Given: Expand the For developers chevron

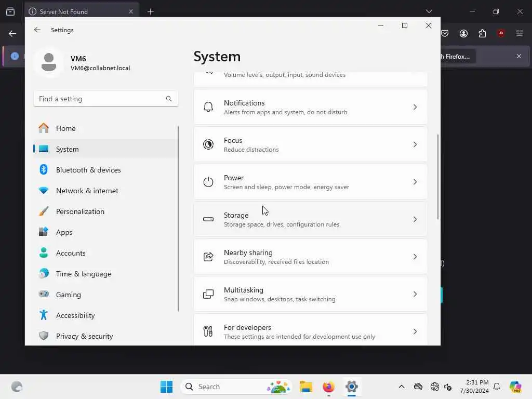Looking at the screenshot, I should click(x=415, y=331).
